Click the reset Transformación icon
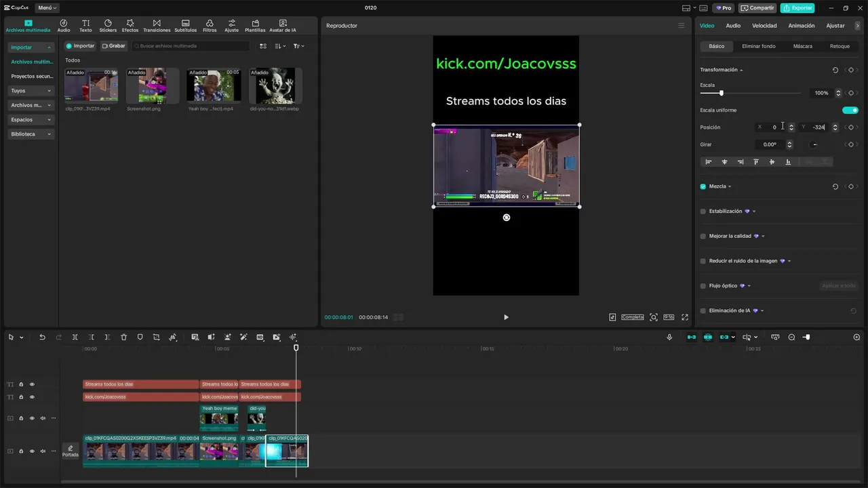This screenshot has height=488, width=868. coord(835,70)
